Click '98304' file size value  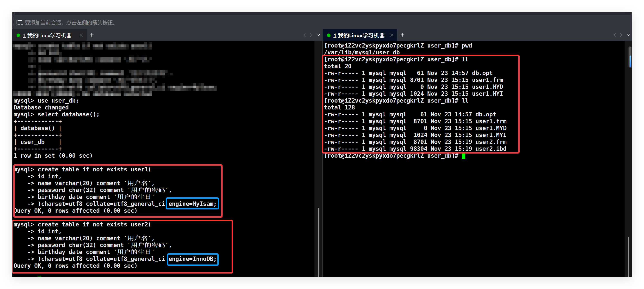418,149
